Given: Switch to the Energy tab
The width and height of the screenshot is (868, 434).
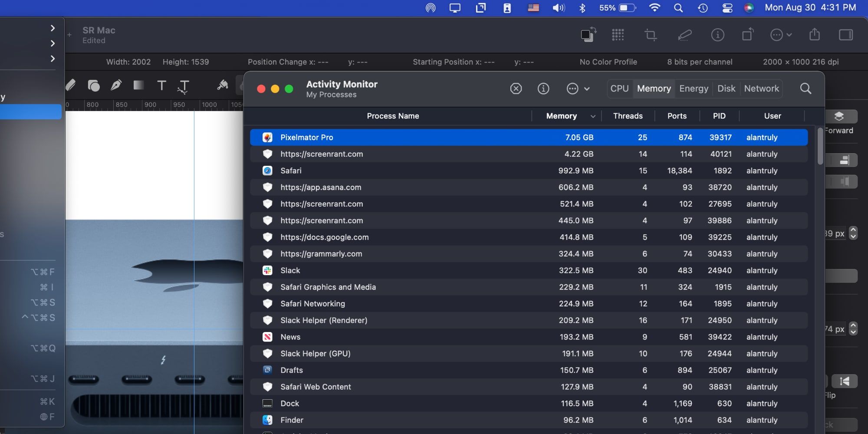Looking at the screenshot, I should click(x=694, y=89).
